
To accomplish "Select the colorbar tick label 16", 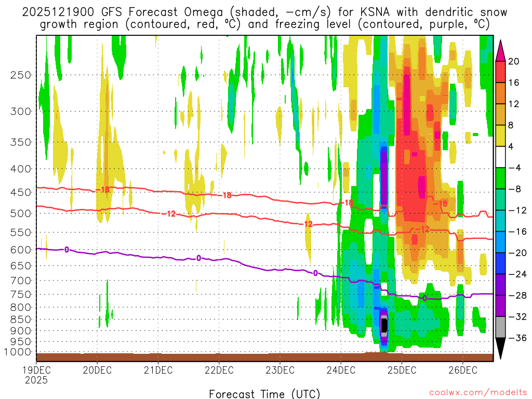I will click(x=514, y=83).
